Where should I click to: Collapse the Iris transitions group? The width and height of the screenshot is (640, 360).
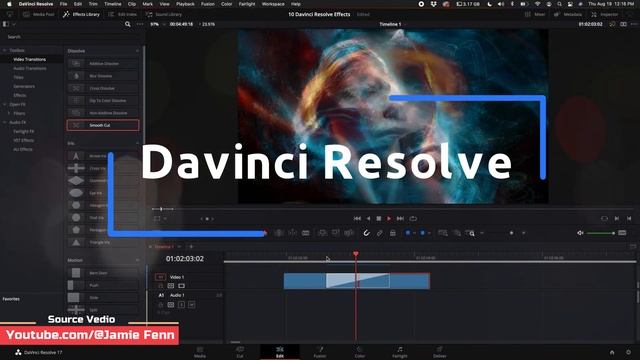coord(137,143)
